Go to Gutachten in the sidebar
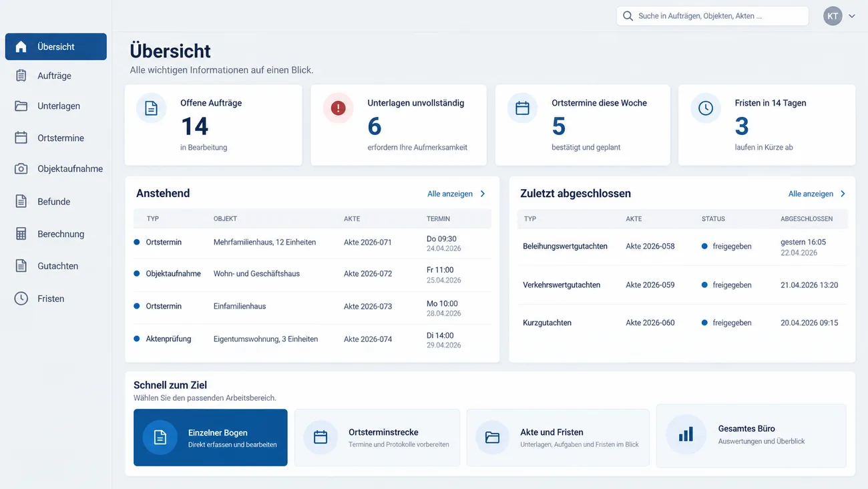868x489 pixels. [x=56, y=266]
